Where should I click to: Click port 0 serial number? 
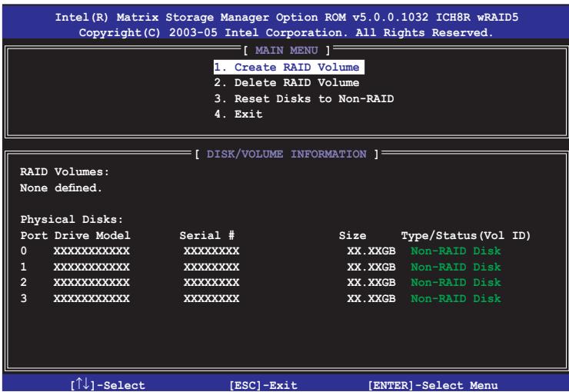tap(211, 251)
